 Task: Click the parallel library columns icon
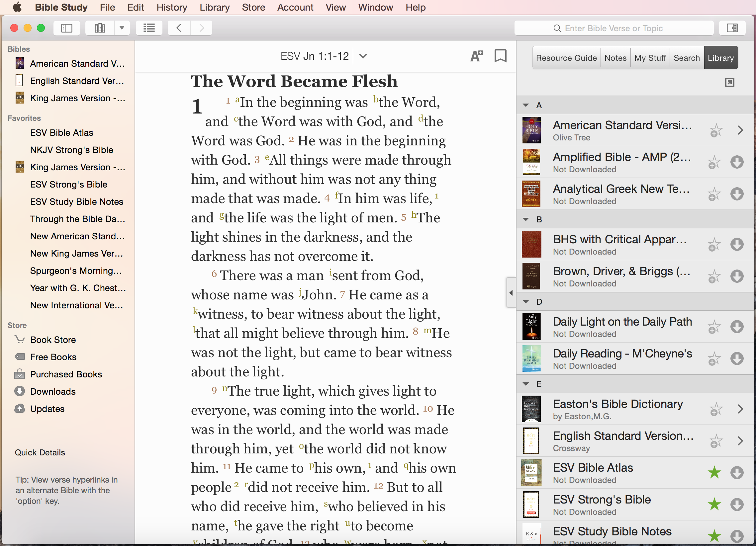[x=100, y=28]
